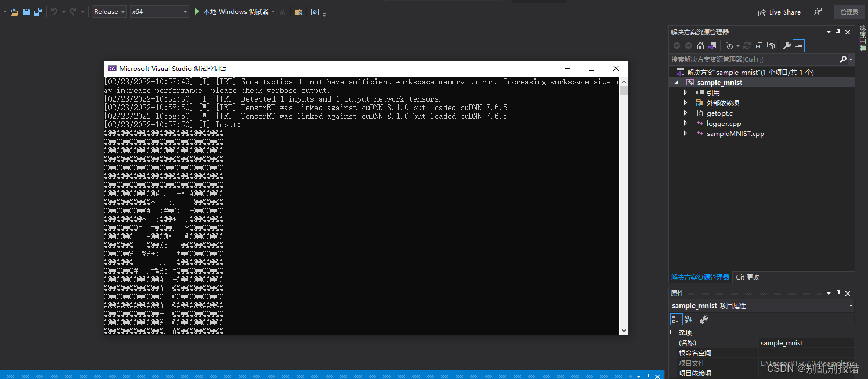
Task: Save the current file with the single-disk icon
Action: coord(26,12)
